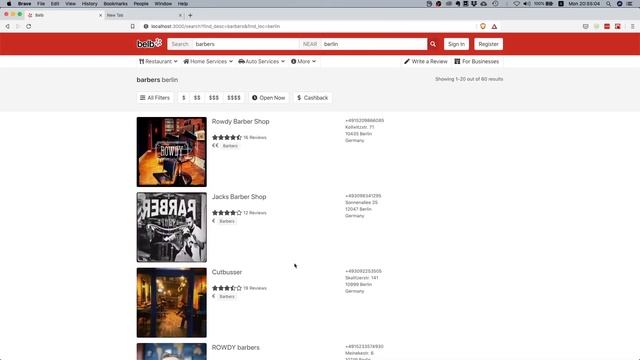Click 16 Reviews on Rowdy Barber Shop
Viewport: 640px width, 360px height.
coord(255,138)
